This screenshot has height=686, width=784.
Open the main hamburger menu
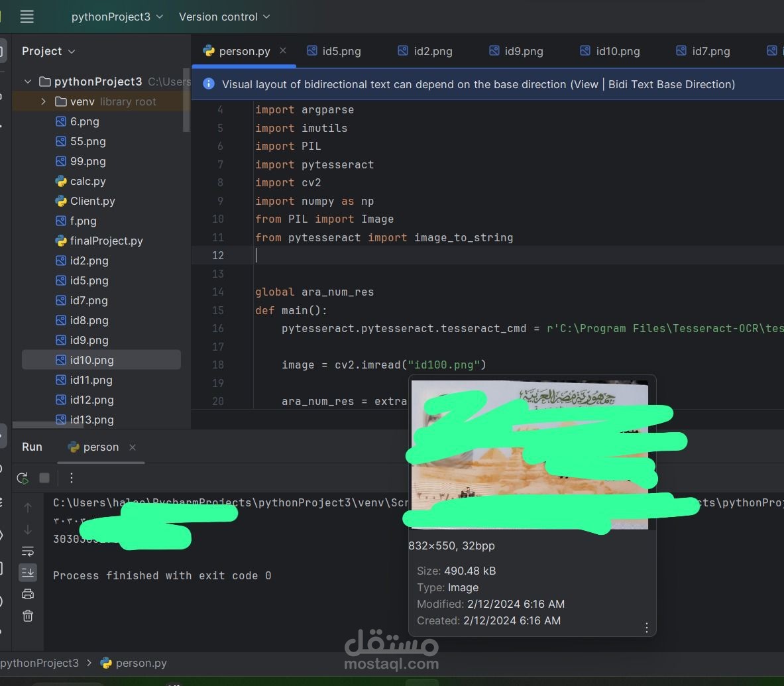[x=27, y=17]
